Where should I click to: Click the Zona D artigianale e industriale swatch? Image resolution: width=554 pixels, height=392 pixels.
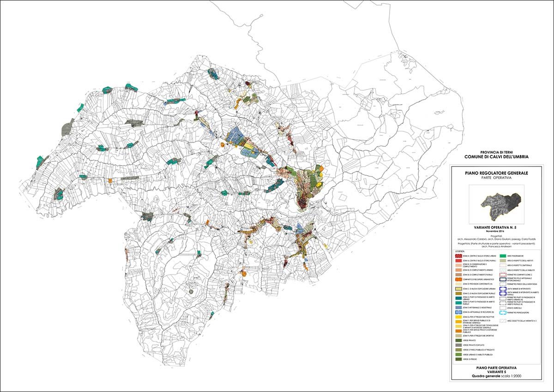pyautogui.click(x=458, y=308)
